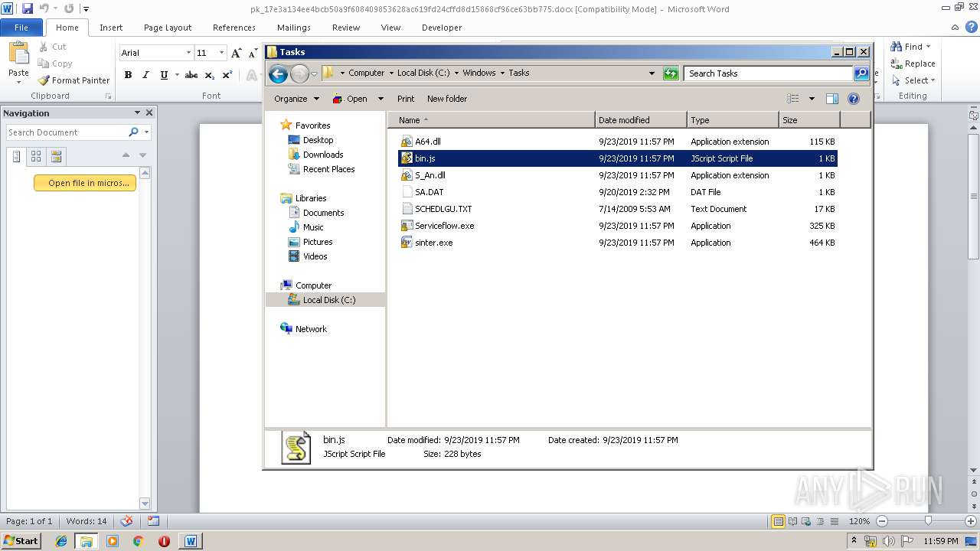Open Desktop under Favorites
Image resolution: width=980 pixels, height=551 pixels.
point(318,140)
